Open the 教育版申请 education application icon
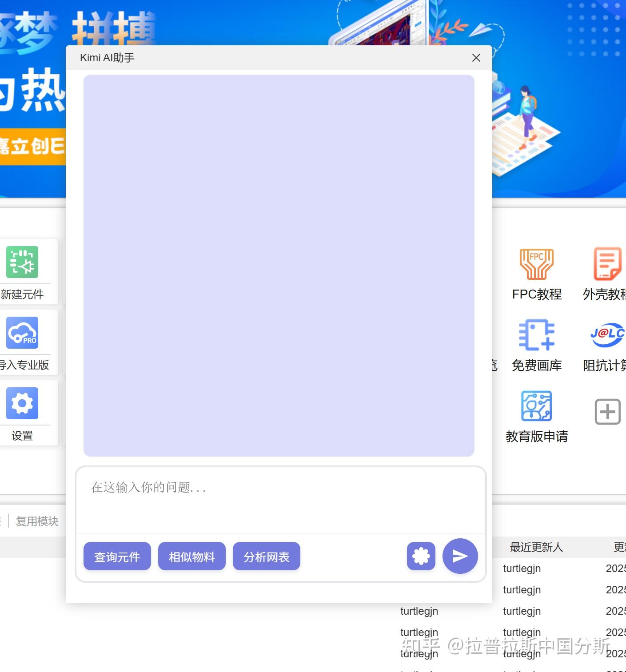The image size is (626, 672). 536,406
